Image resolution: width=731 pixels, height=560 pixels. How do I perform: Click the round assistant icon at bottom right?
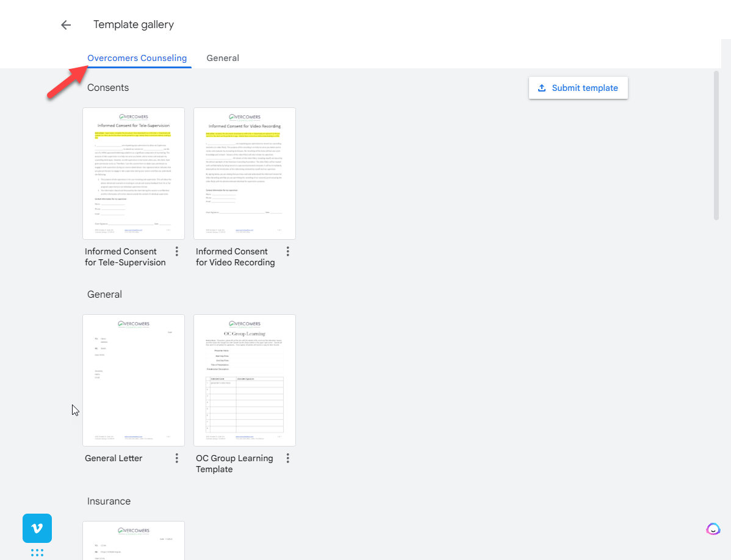713,529
